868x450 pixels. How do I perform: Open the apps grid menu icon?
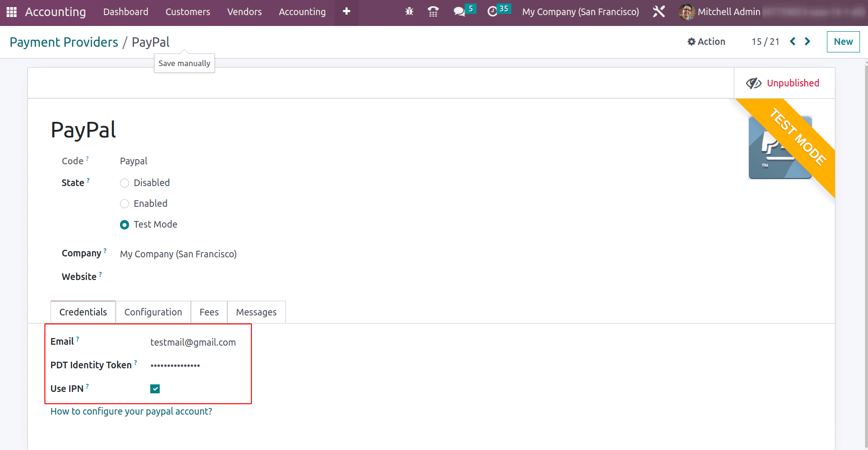click(11, 12)
